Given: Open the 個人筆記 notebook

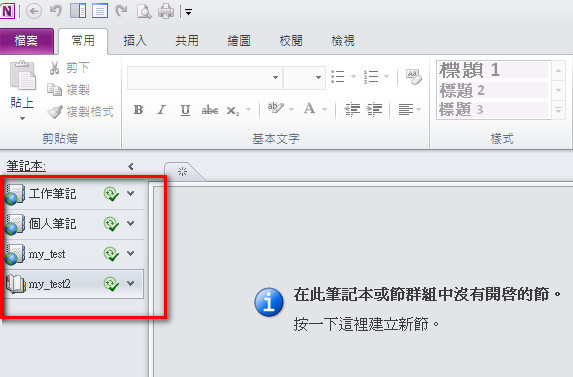Looking at the screenshot, I should tap(53, 224).
